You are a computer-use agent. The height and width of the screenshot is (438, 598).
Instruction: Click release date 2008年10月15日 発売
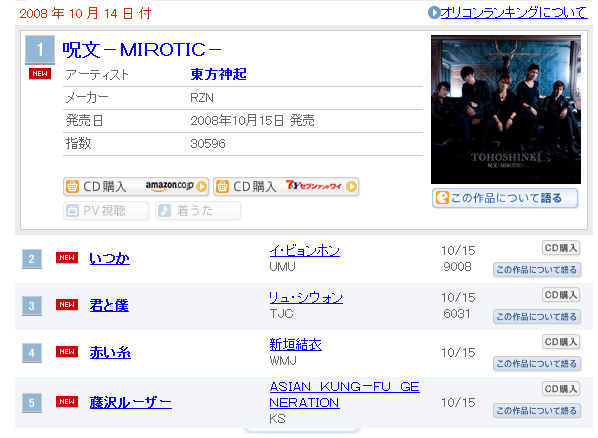252,121
